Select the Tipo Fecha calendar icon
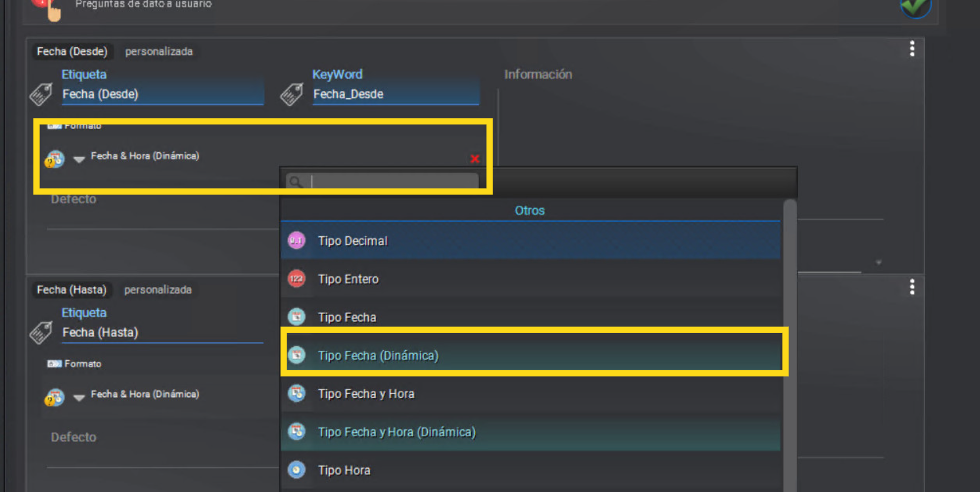The width and height of the screenshot is (980, 492). (x=297, y=317)
